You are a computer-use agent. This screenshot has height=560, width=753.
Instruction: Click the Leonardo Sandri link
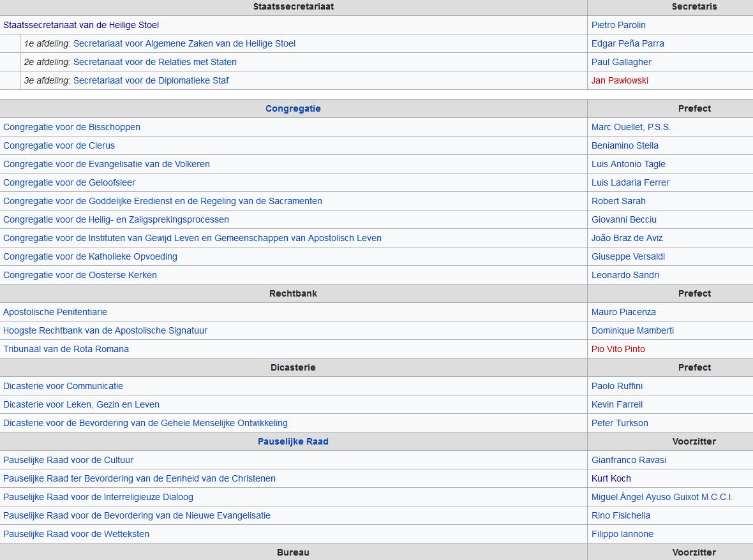625,275
